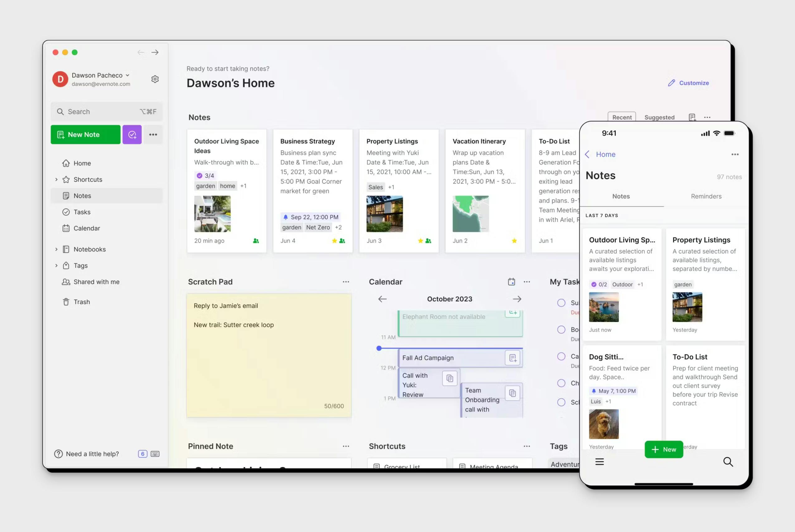Switch to the Suggested tab
Viewport: 795px width, 532px height.
(x=659, y=117)
